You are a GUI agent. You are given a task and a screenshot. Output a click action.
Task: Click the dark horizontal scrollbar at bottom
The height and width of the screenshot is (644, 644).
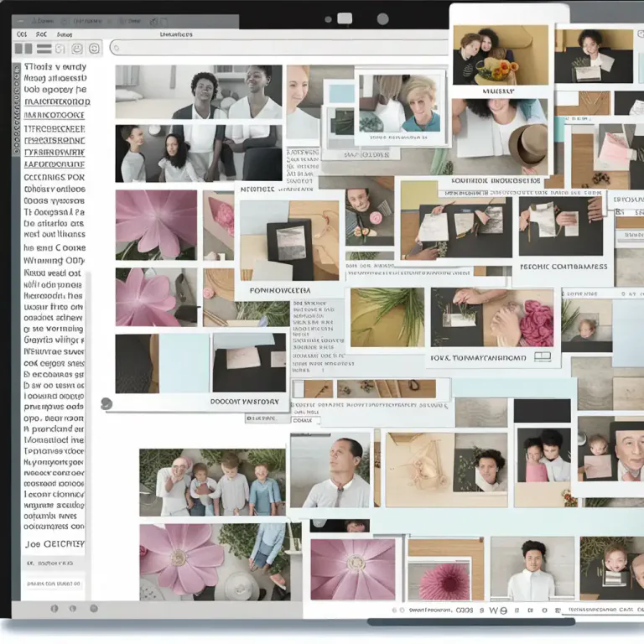click(471, 622)
